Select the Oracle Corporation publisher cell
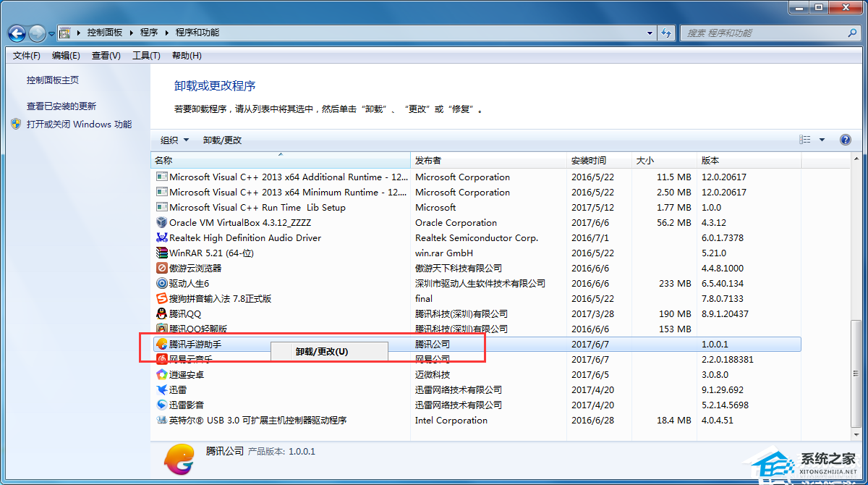 (456, 223)
